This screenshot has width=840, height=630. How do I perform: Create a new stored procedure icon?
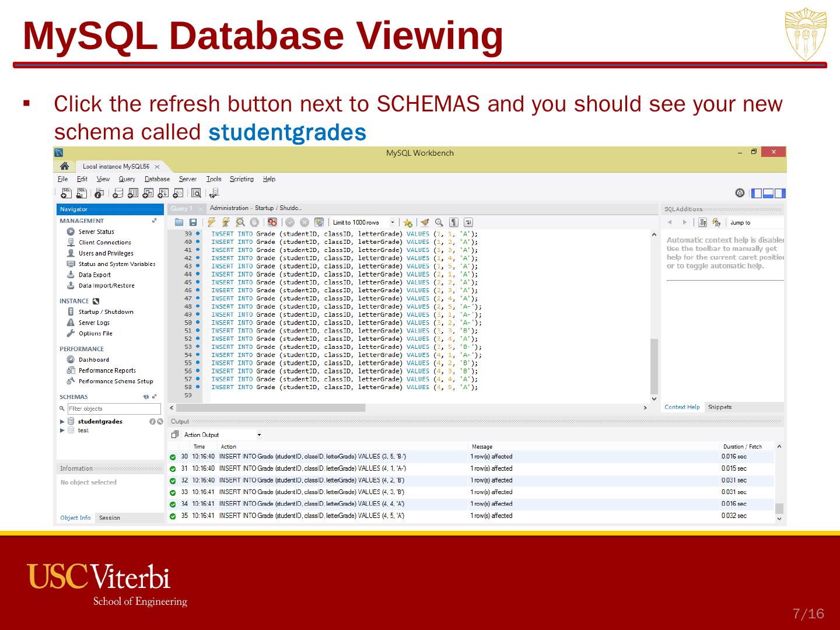click(x=163, y=193)
